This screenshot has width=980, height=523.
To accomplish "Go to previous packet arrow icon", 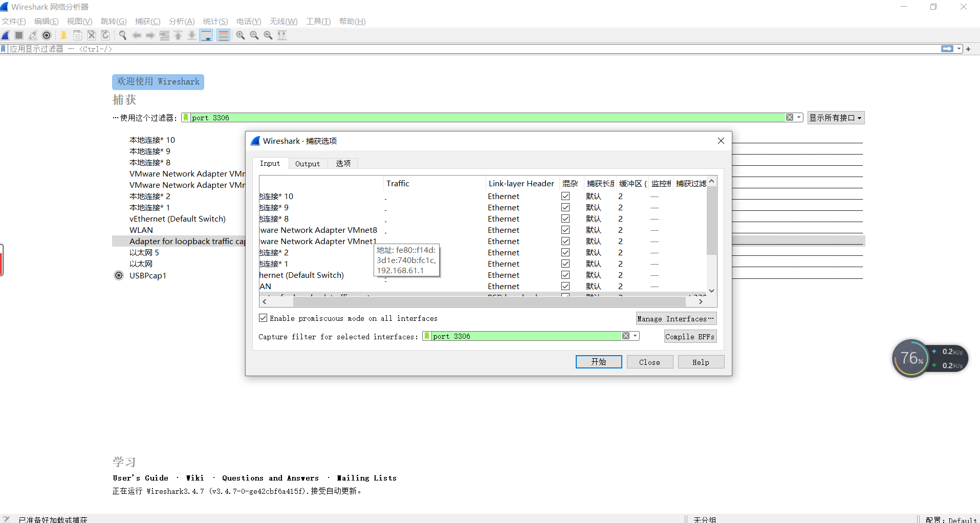I will tap(137, 35).
